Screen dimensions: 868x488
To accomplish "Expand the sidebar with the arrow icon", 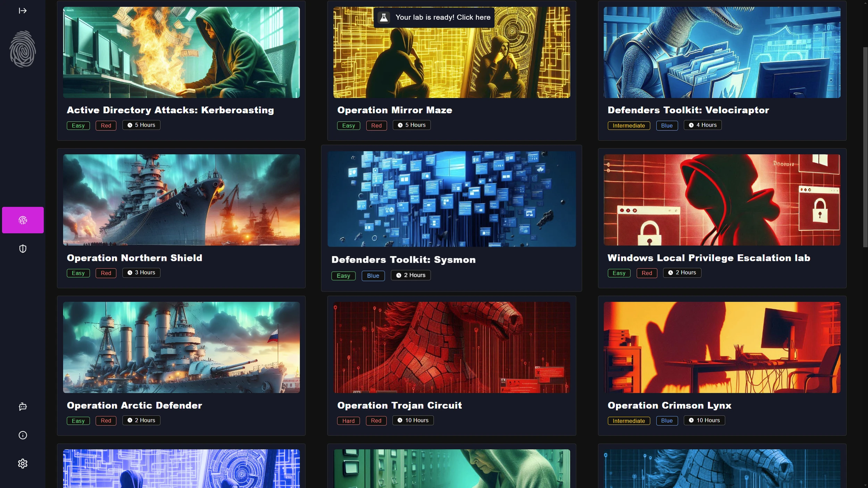I will point(23,11).
